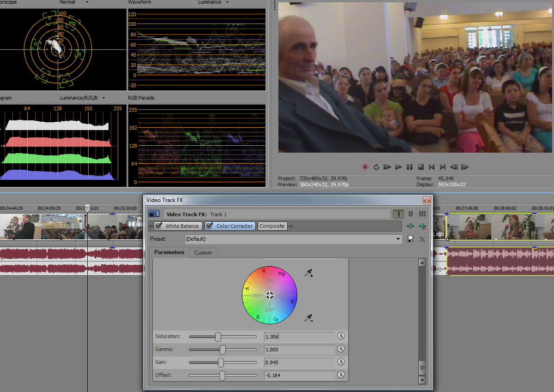Stop playback using the square Stop button

(x=421, y=167)
